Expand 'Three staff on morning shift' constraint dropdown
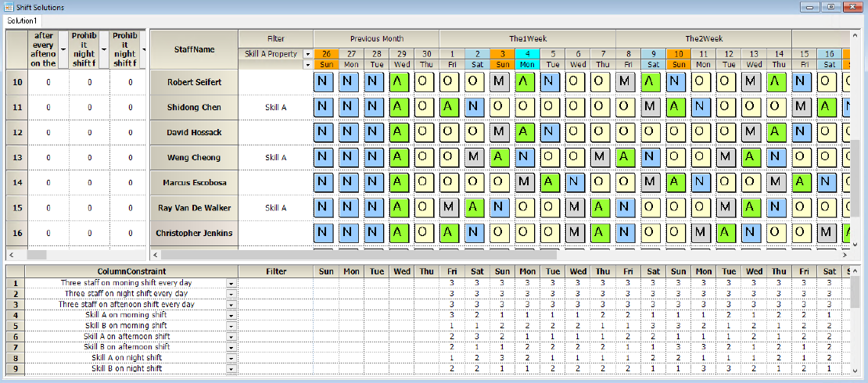Screen dimensions: 868x383 click(x=231, y=283)
